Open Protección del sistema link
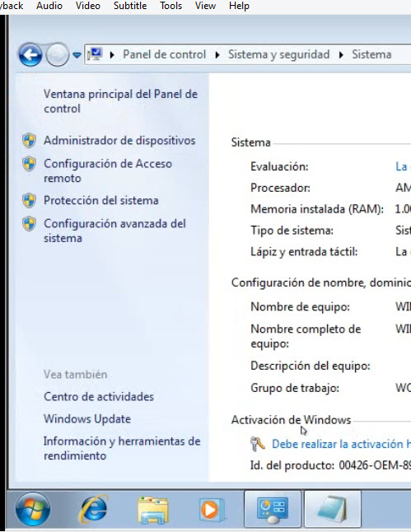This screenshot has height=532, width=411. tap(101, 200)
